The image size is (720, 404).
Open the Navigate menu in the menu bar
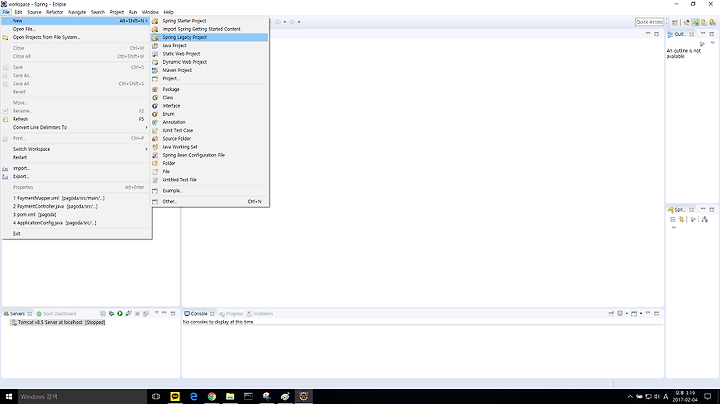click(77, 12)
